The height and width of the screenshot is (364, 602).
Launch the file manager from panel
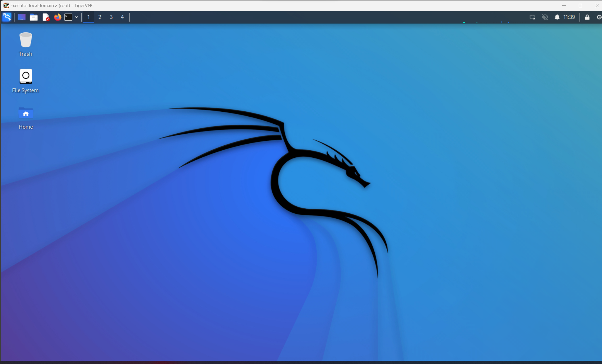click(34, 17)
